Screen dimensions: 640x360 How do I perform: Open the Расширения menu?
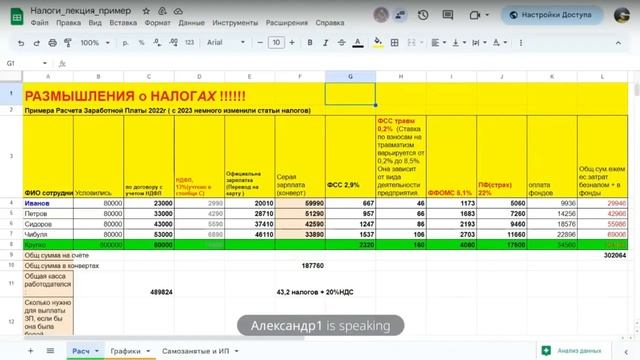(x=287, y=23)
